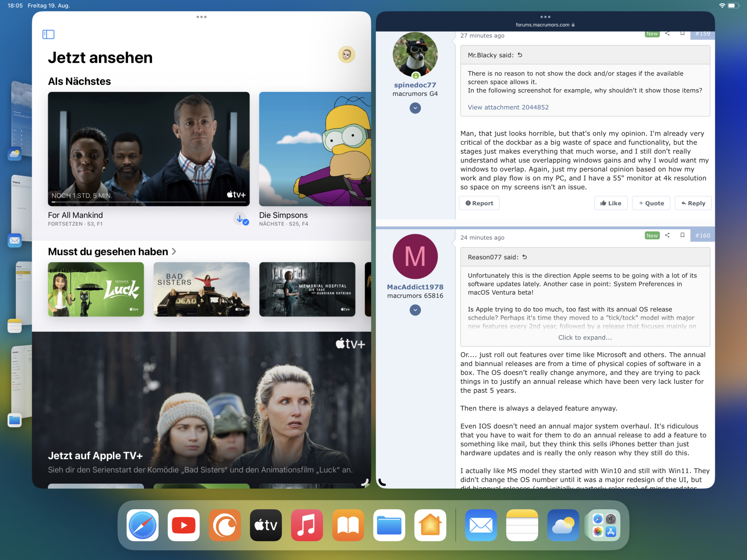Open Safari window multitasking dots
Image resolution: width=747 pixels, height=560 pixels.
click(545, 17)
